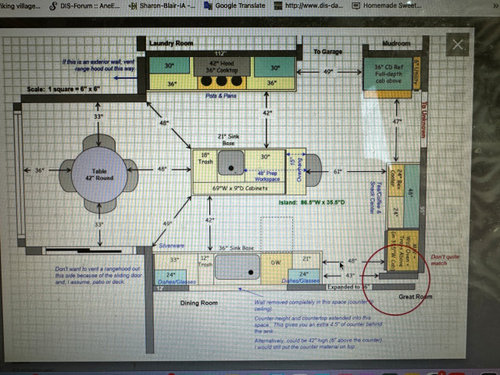Click the 36" CD refrigerator block

pos(388,73)
